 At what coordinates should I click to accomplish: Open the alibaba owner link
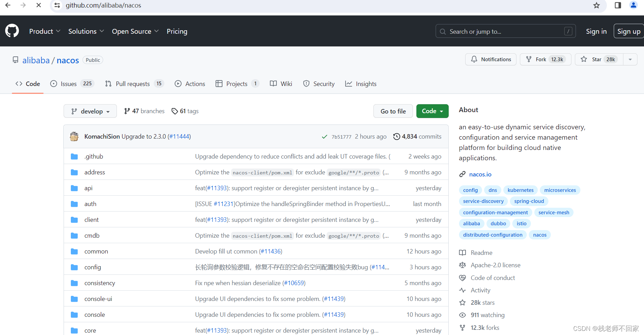pos(36,60)
